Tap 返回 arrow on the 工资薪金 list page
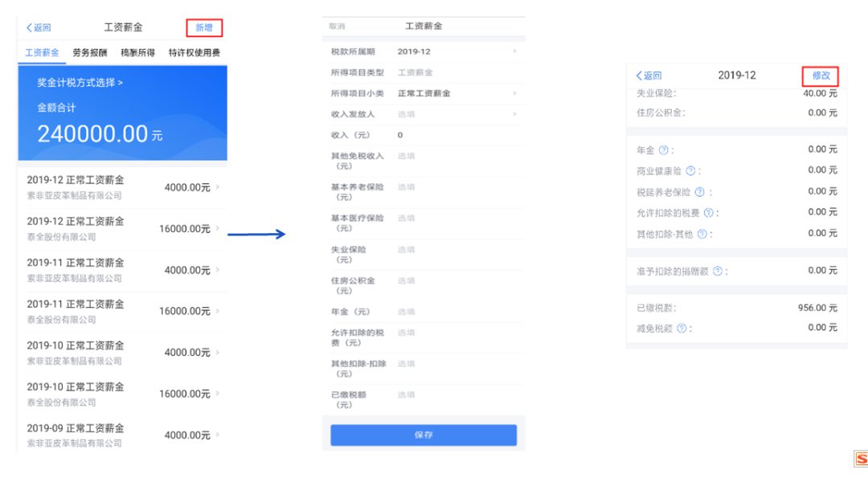This screenshot has height=478, width=868. [38, 27]
